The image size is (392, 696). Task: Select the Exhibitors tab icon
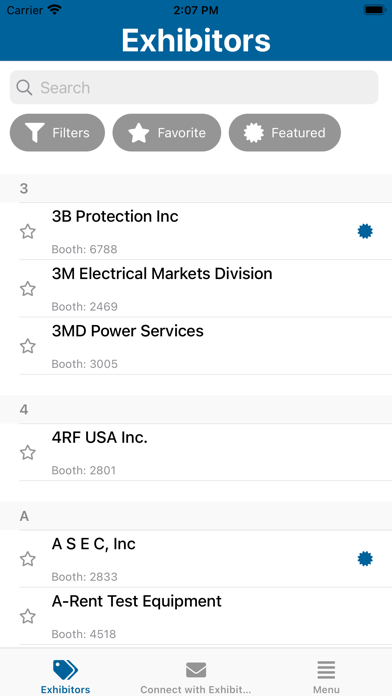pos(65,670)
